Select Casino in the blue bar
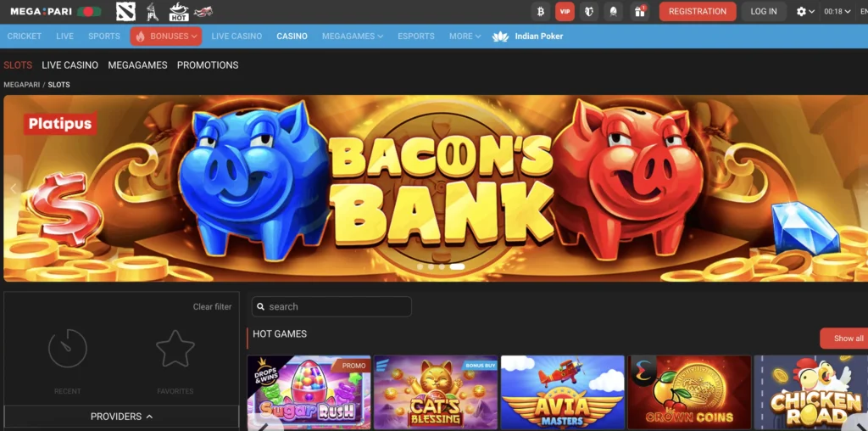 click(x=292, y=36)
